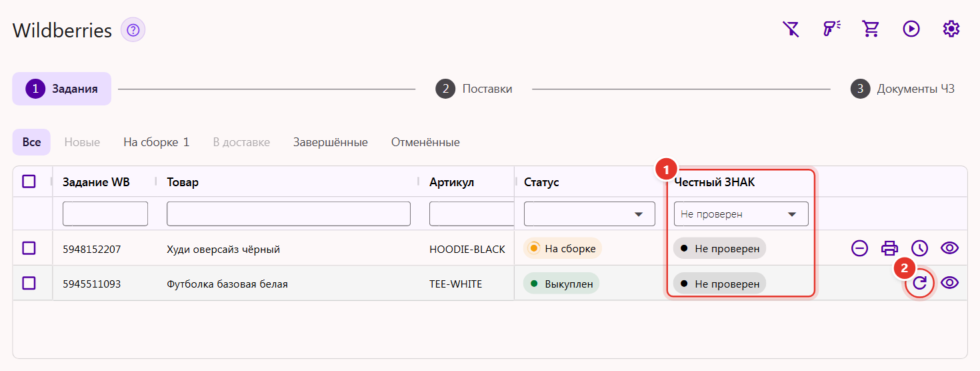Screen dimensions: 980x371
Task: Focus the Задание WB filter field
Action: click(105, 214)
